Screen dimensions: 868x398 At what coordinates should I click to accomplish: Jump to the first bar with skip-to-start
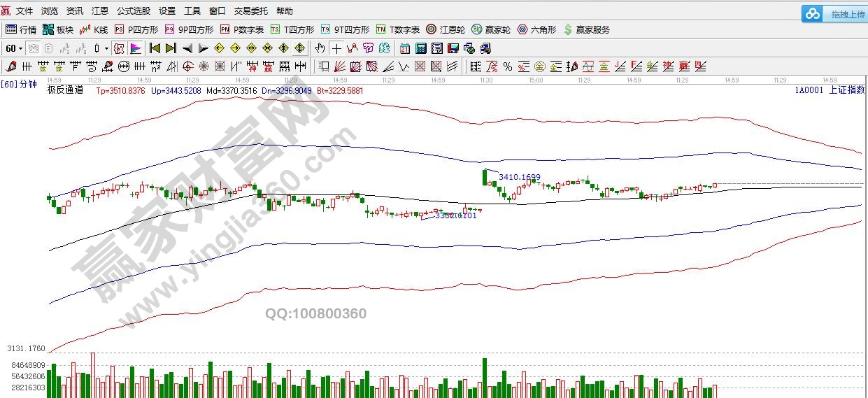[x=155, y=48]
